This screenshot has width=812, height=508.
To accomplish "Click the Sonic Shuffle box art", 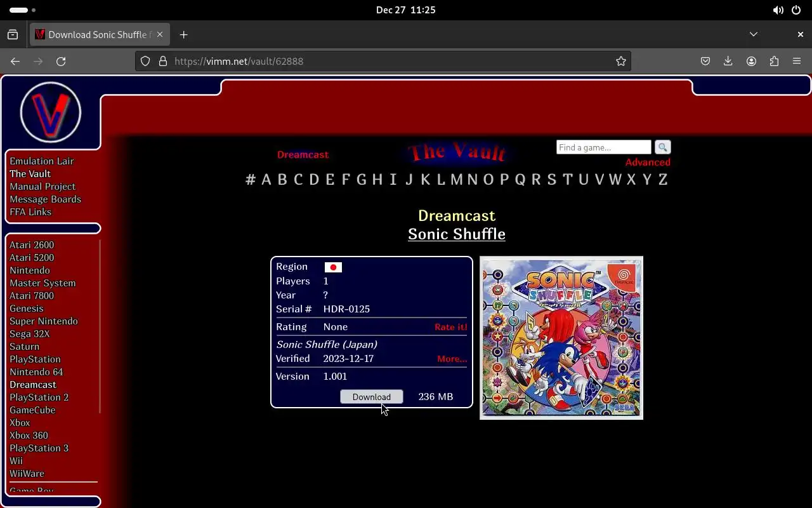I will coord(561,338).
